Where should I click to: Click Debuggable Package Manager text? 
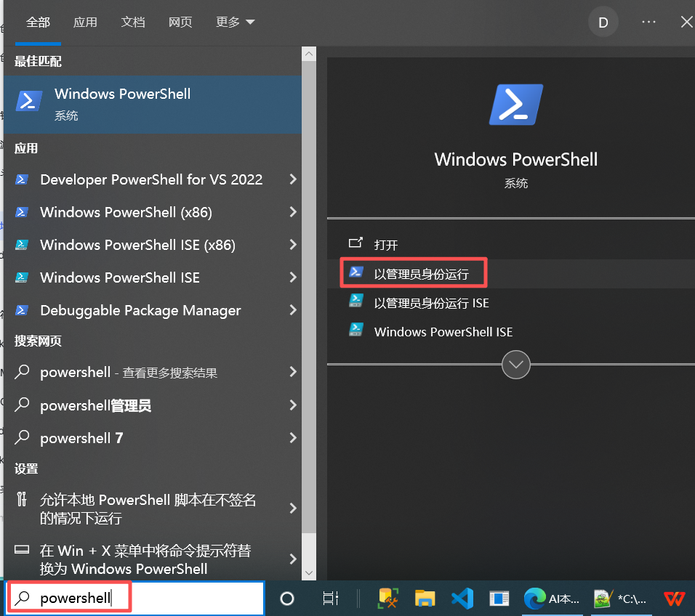point(140,310)
